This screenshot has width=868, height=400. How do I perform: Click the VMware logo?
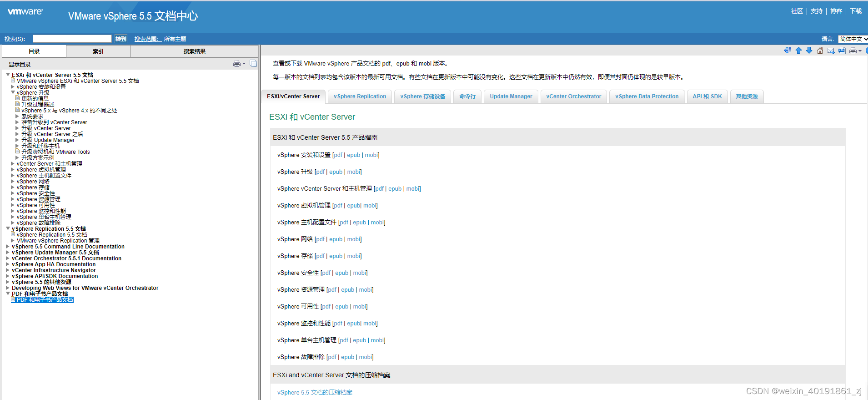(25, 11)
